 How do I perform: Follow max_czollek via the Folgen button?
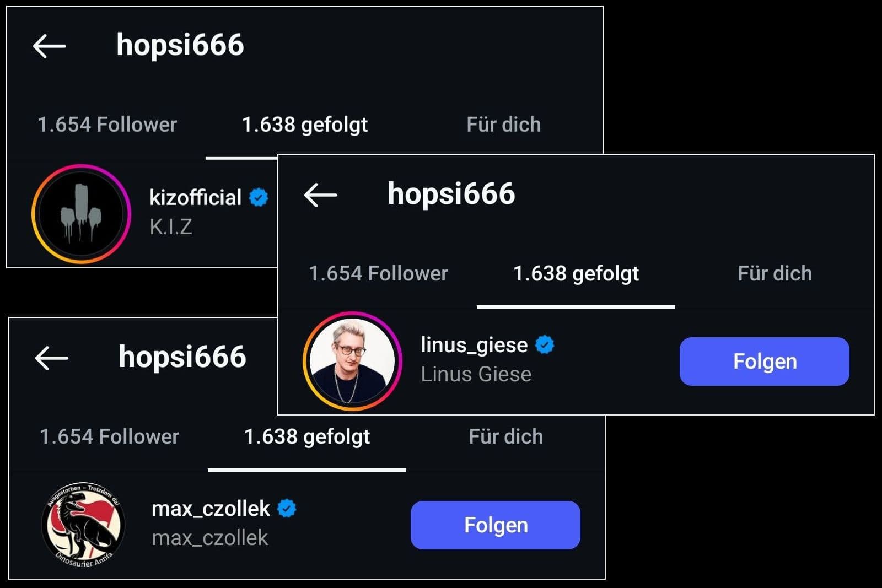click(494, 525)
